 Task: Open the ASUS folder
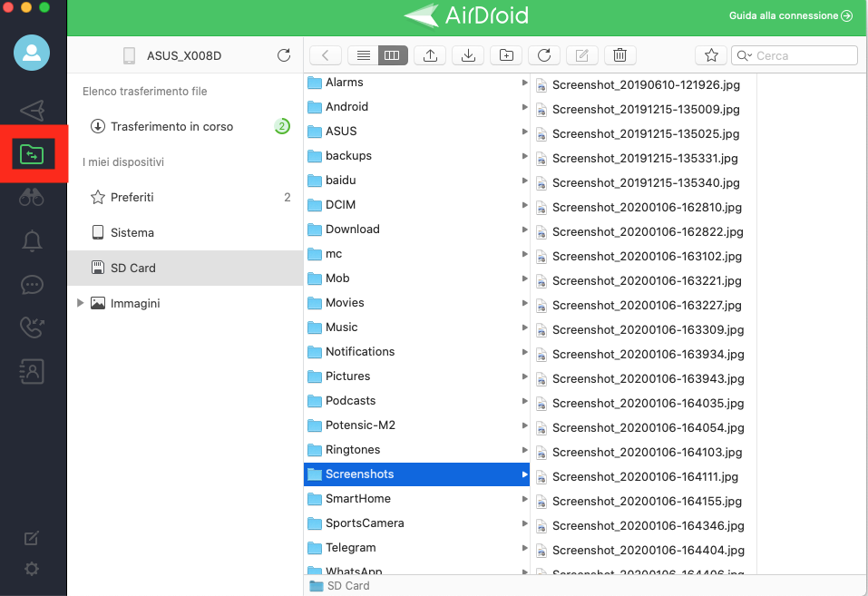[x=417, y=132]
